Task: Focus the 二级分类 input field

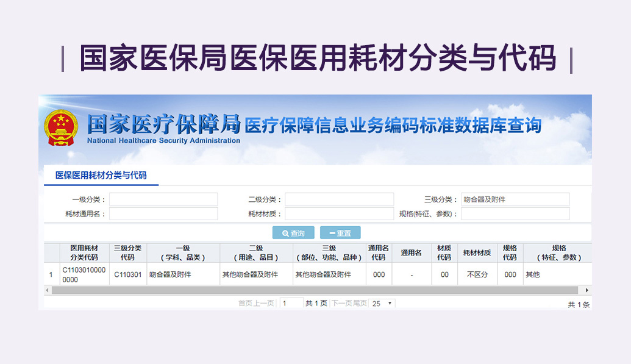Action: click(x=339, y=199)
